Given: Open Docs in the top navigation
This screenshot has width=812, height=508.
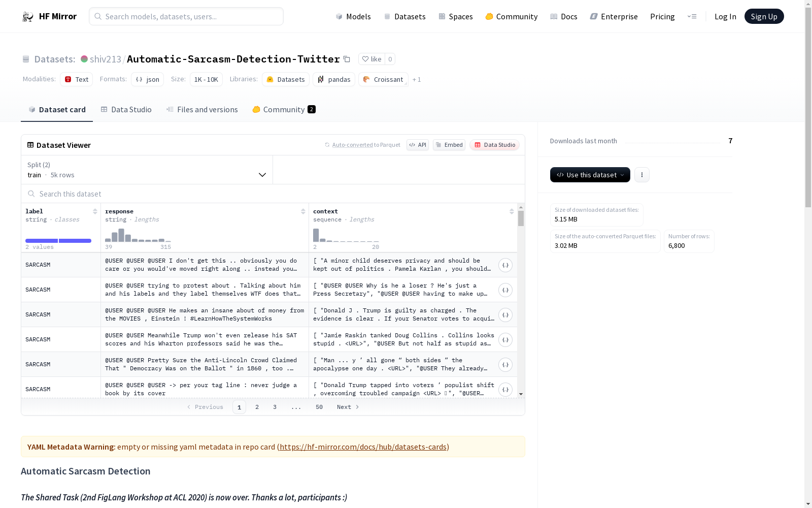Looking at the screenshot, I should tap(564, 16).
